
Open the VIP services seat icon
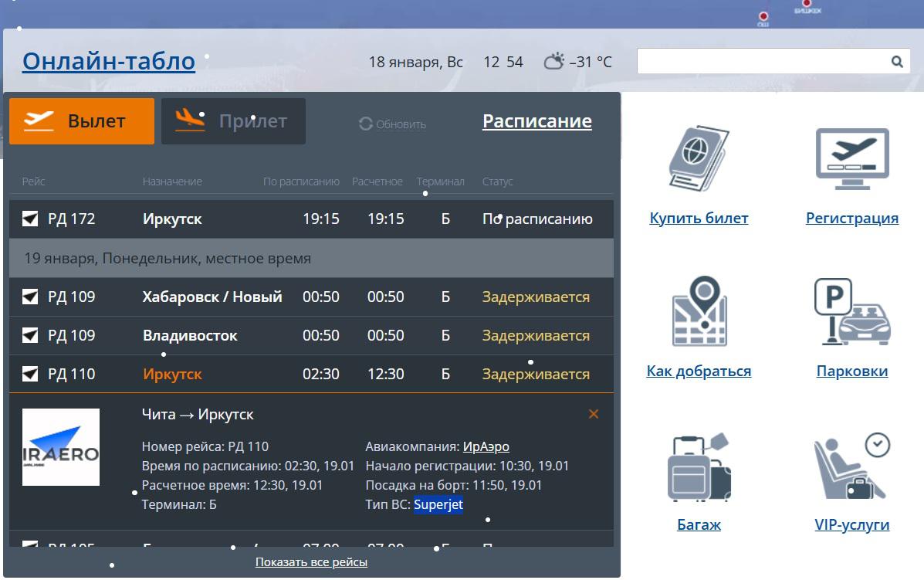pyautogui.click(x=851, y=466)
